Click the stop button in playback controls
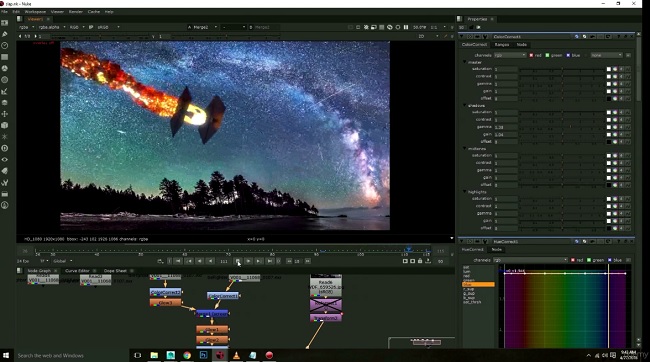 238,261
